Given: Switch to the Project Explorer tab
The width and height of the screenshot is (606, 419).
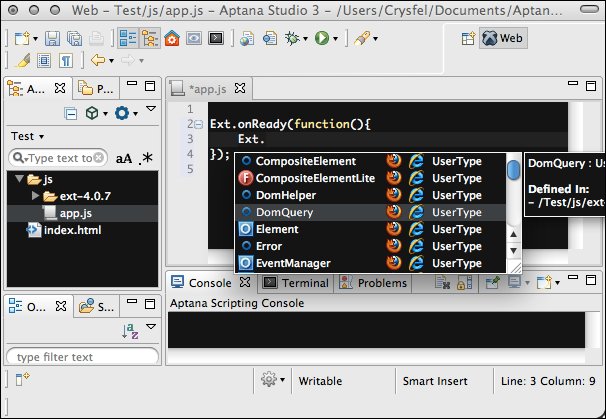Looking at the screenshot, I should tap(96, 89).
